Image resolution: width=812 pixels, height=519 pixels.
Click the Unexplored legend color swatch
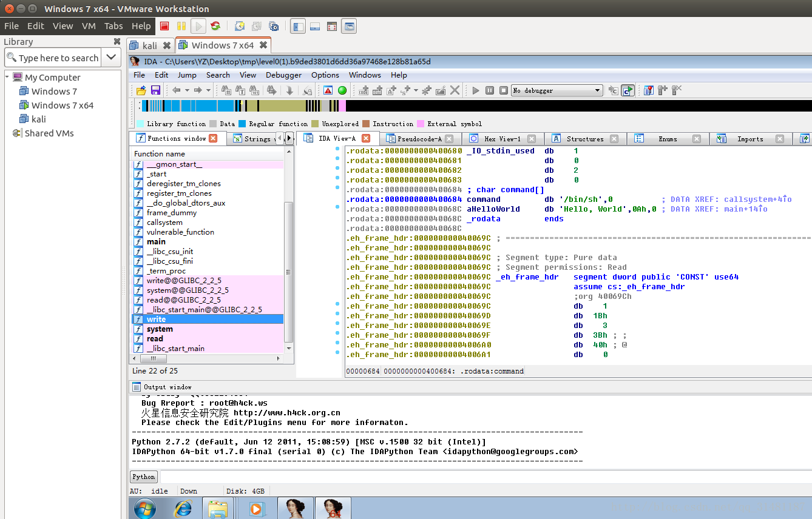point(315,124)
